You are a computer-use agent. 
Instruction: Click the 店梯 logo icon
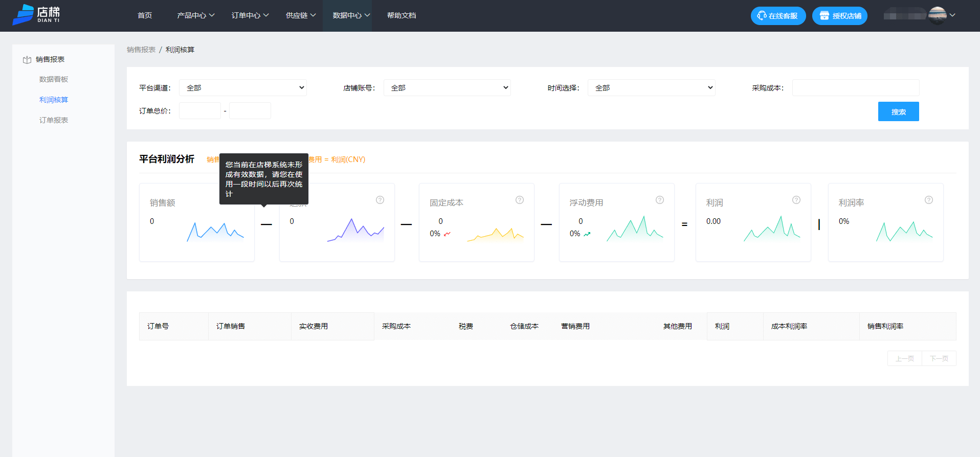23,15
